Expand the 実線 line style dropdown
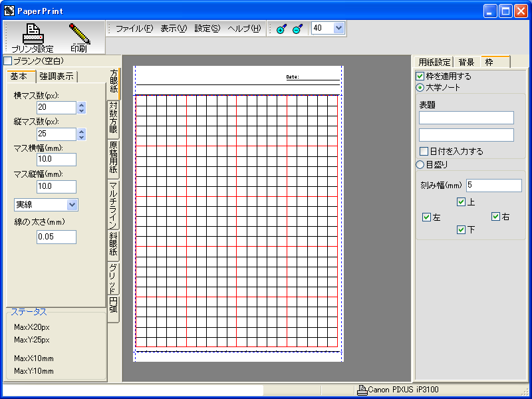Image resolution: width=532 pixels, height=399 pixels. click(72, 205)
